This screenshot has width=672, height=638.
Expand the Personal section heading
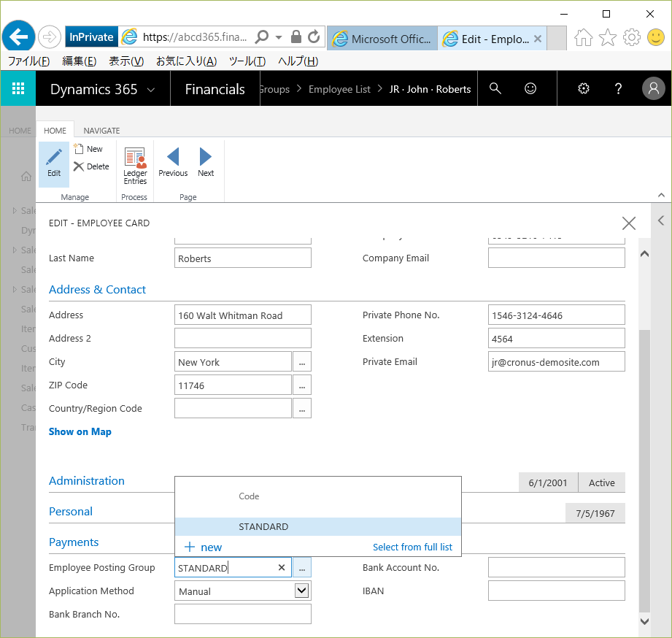pyautogui.click(x=71, y=512)
